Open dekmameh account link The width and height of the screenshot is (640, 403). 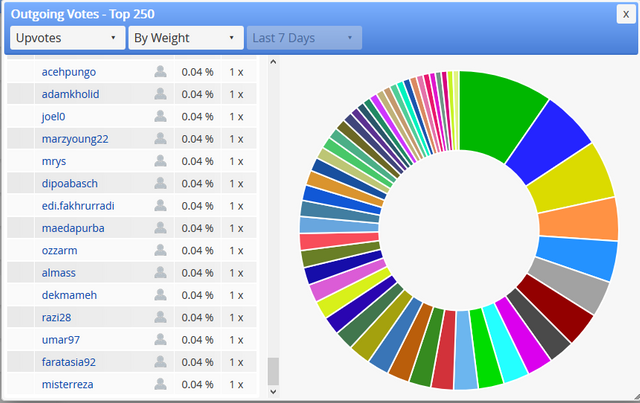[69, 295]
